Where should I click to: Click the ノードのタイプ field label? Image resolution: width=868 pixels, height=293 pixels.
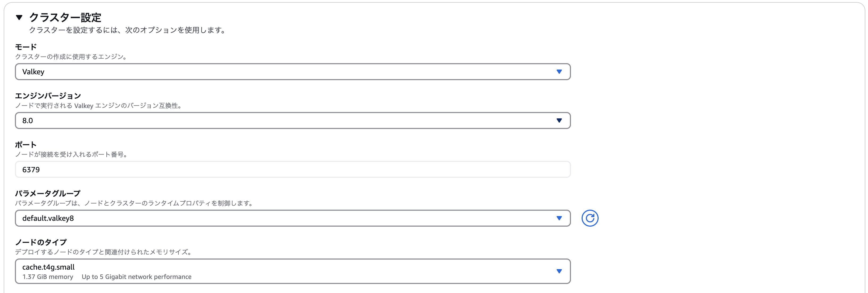(41, 242)
